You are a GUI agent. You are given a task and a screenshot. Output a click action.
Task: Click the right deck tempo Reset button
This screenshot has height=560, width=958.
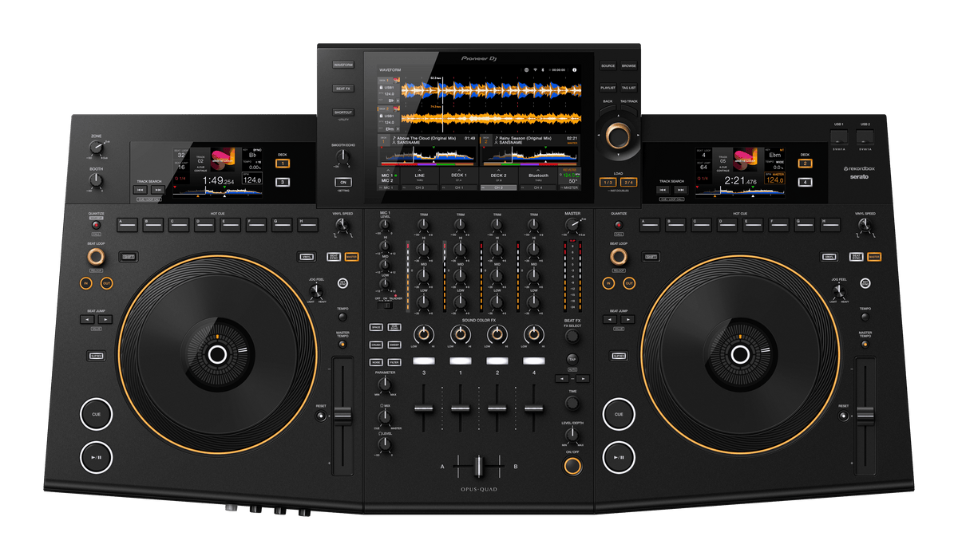pyautogui.click(x=845, y=416)
